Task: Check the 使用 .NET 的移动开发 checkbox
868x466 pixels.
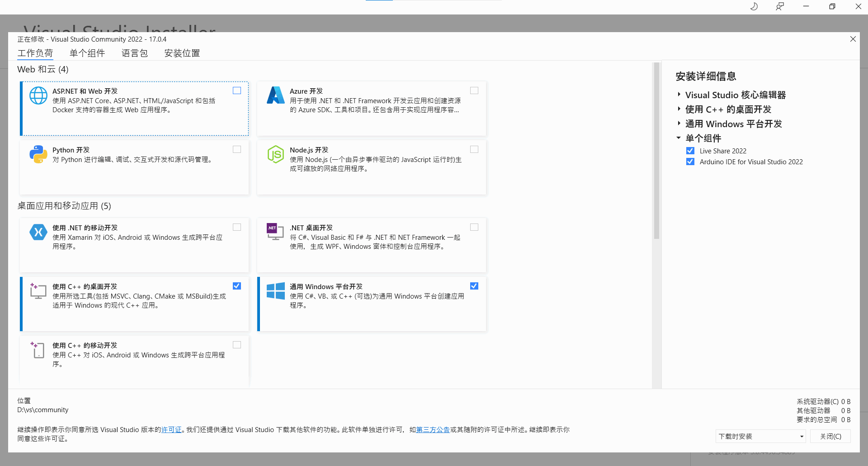Action: pos(237,227)
